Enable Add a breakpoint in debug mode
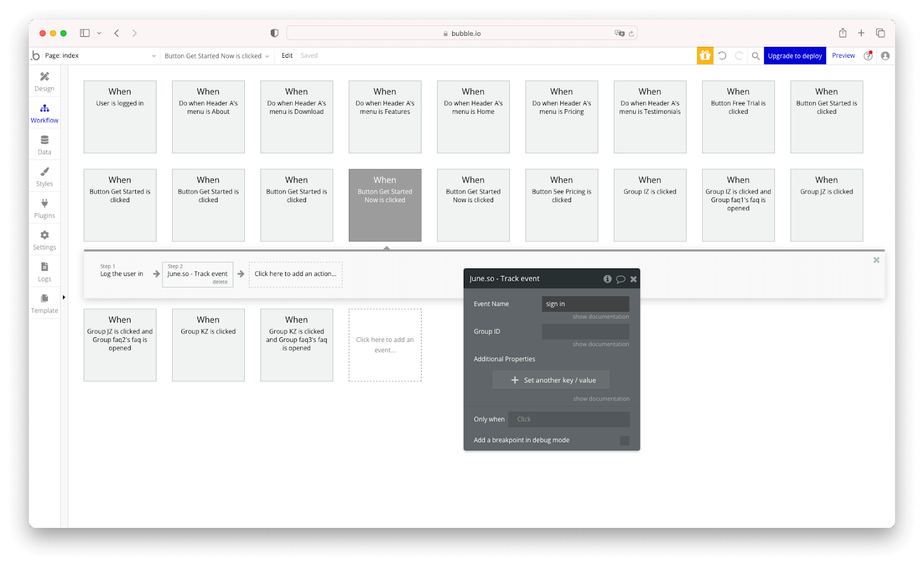 (624, 440)
